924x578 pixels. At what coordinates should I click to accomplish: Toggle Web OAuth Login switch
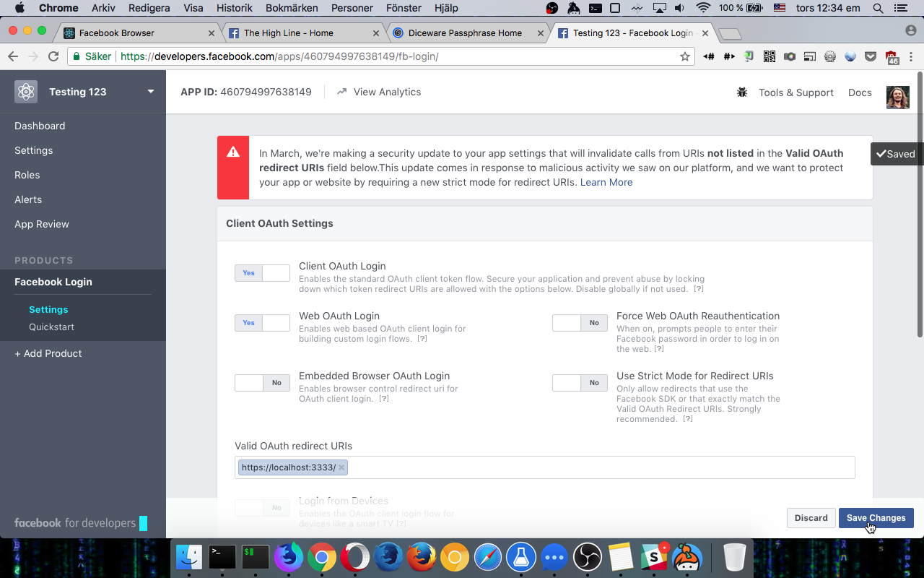pos(262,323)
